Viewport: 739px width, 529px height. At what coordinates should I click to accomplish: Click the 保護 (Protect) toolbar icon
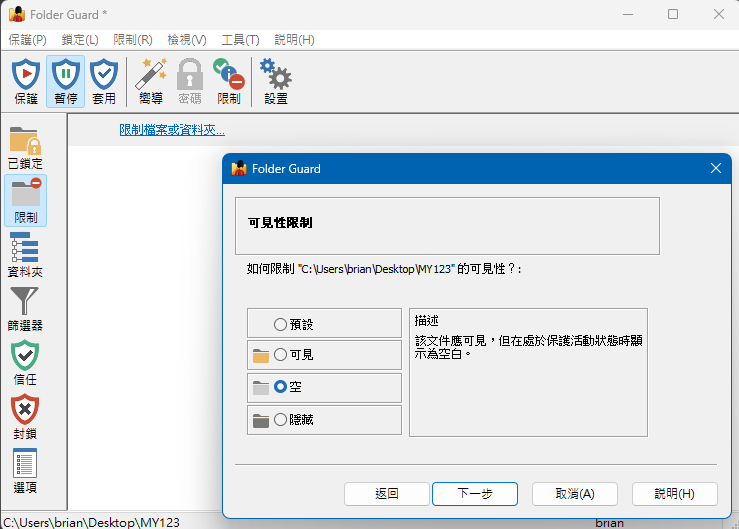click(x=26, y=80)
